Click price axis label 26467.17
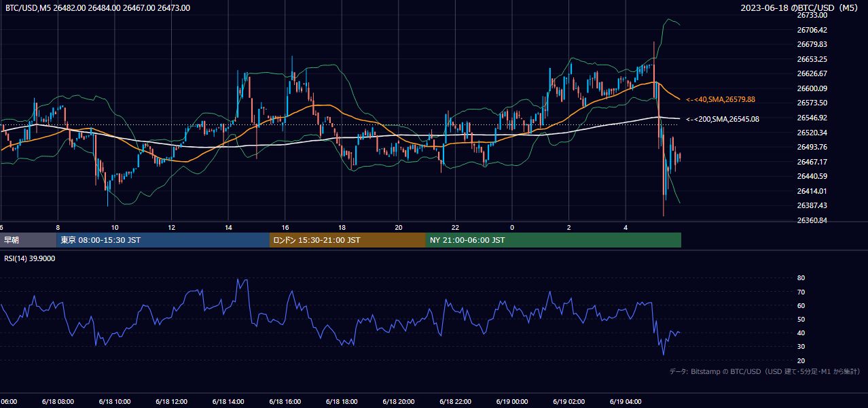The width and height of the screenshot is (868, 408). (x=812, y=162)
